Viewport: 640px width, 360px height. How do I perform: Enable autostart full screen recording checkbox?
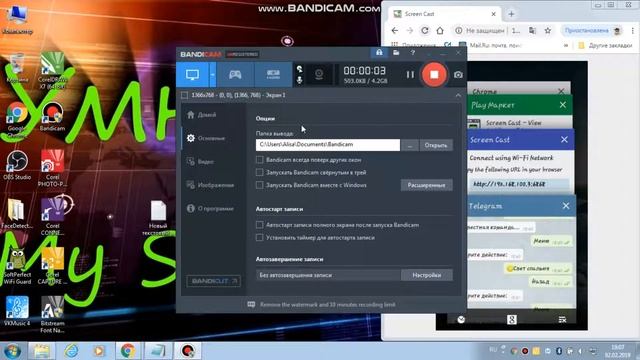[x=260, y=225]
